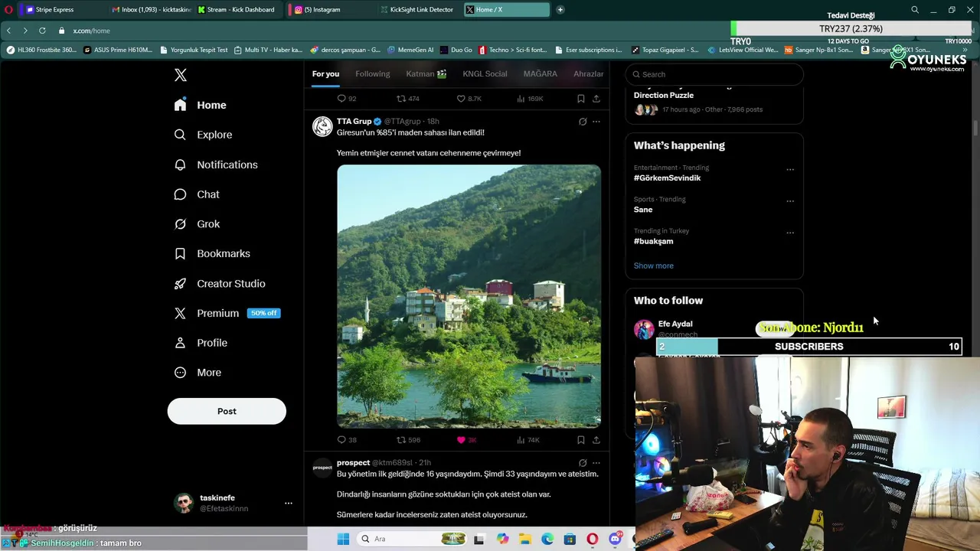The width and height of the screenshot is (980, 551).
Task: Click the X search field
Action: [714, 74]
